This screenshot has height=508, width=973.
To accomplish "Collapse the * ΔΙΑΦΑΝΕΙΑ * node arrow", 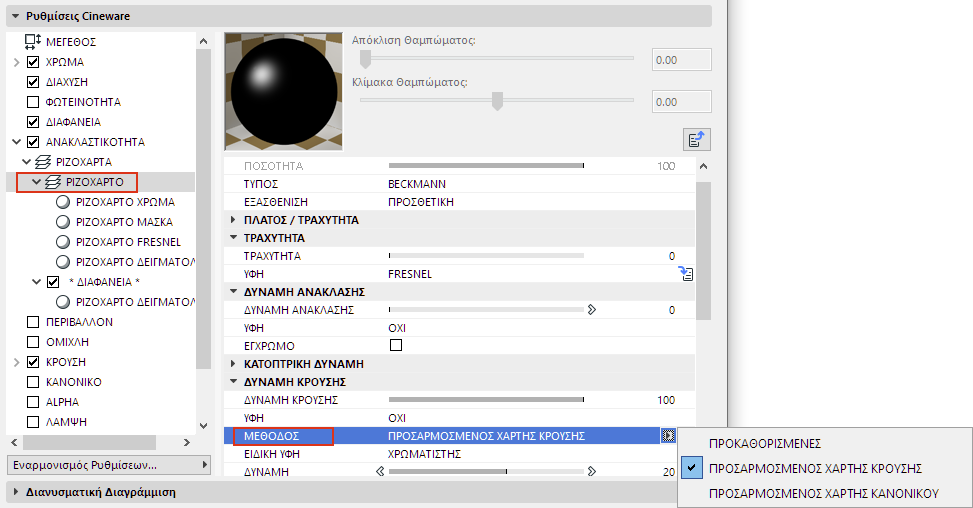I will click(x=37, y=282).
